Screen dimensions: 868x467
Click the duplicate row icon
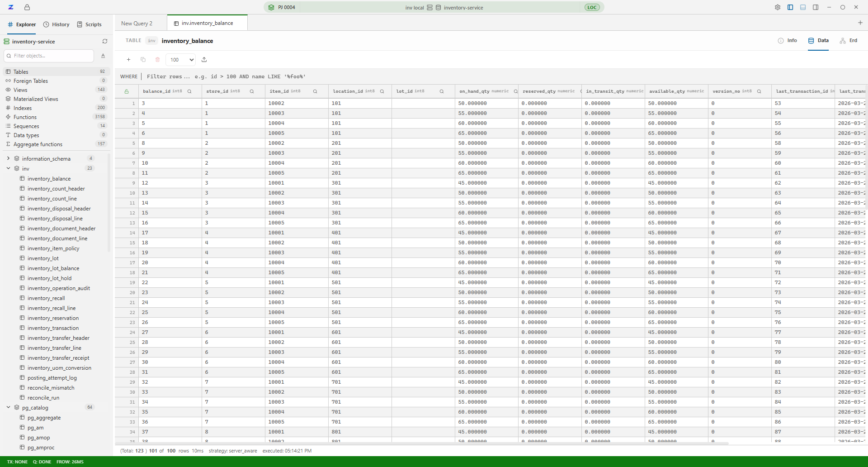pos(143,59)
